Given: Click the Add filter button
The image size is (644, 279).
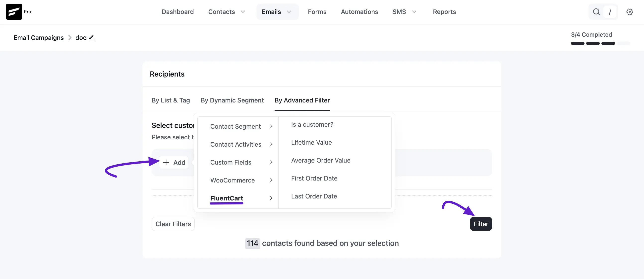Looking at the screenshot, I should [x=174, y=163].
